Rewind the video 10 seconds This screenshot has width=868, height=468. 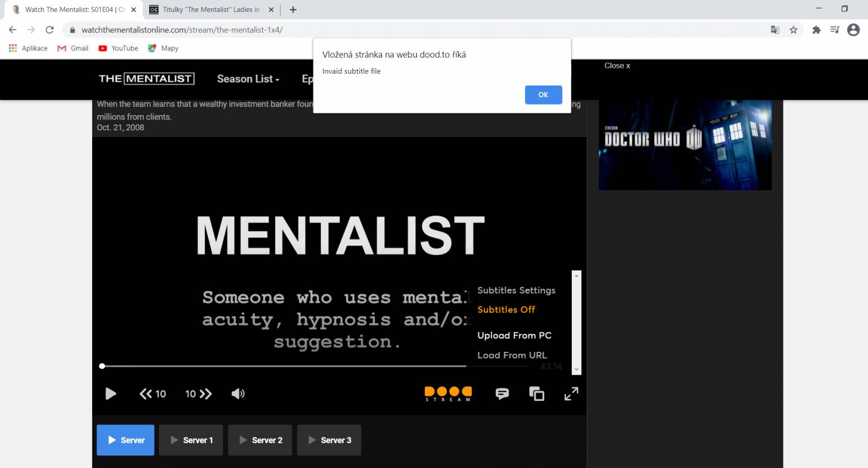[x=152, y=394]
